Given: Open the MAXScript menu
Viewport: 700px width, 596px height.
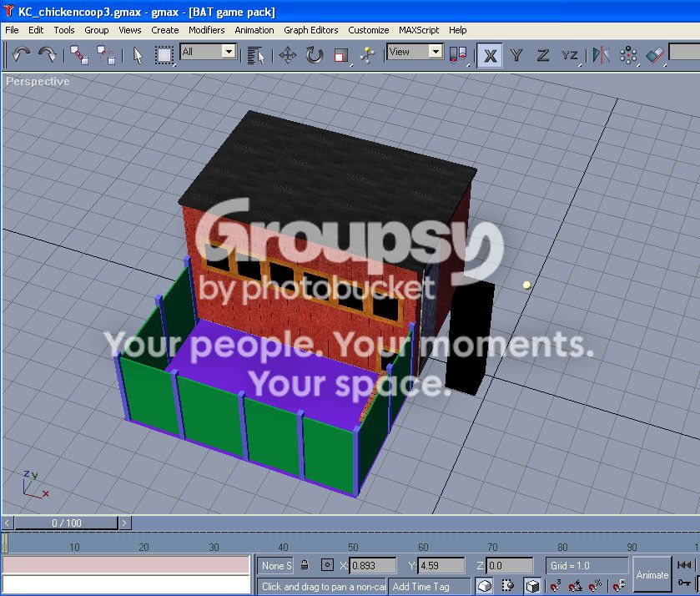Looking at the screenshot, I should (419, 30).
